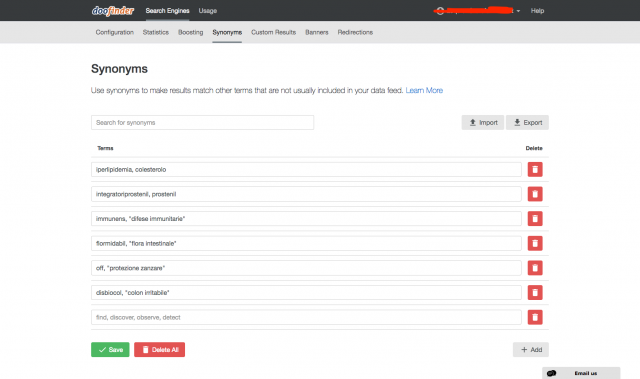Screen dimensions: 640x379
Task: Focus the Search for synonyms field
Action: click(202, 122)
